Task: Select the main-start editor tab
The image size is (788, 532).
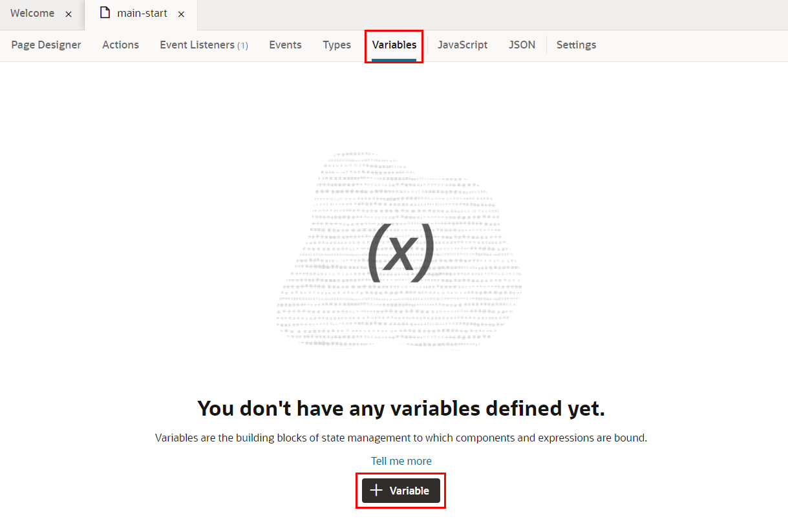Action: [x=142, y=14]
